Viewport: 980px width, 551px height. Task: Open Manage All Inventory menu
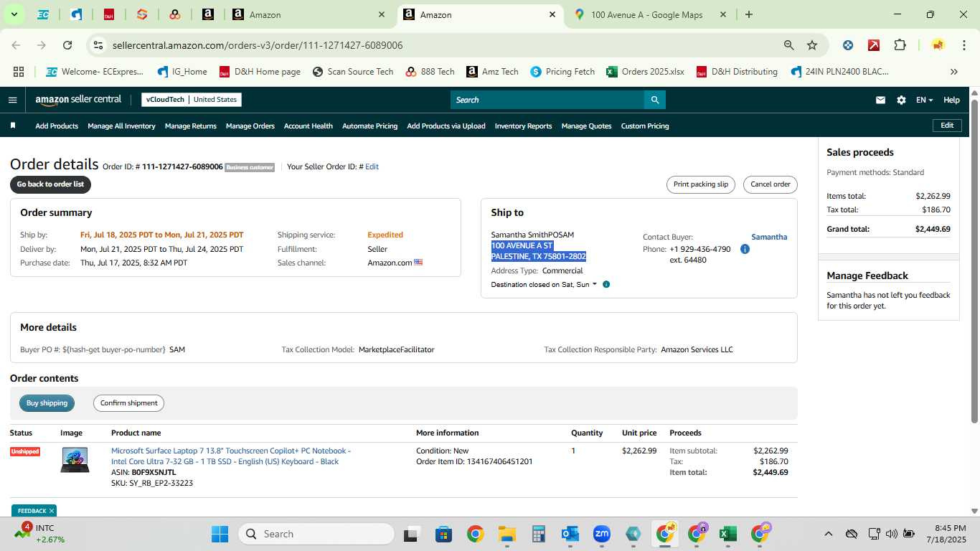(121, 126)
